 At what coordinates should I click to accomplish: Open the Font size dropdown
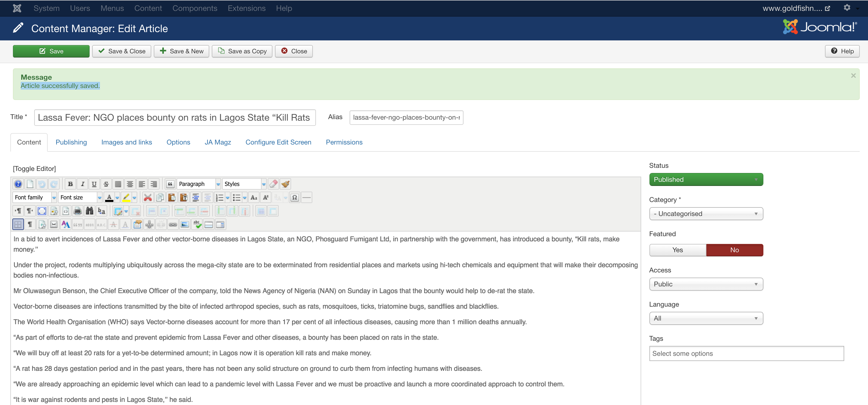pos(80,197)
